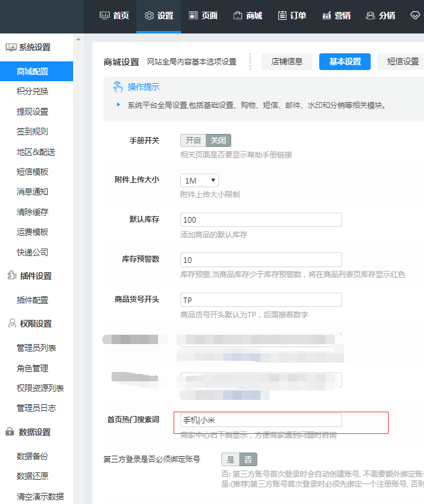The height and width of the screenshot is (504, 424).
Task: Open the 附件上传大小 1M dropdown
Action: coord(200,180)
